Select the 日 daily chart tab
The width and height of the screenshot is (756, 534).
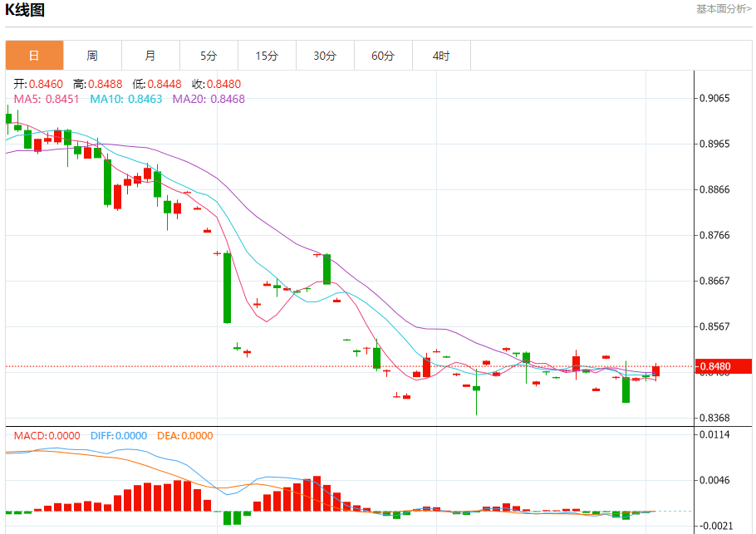click(34, 56)
